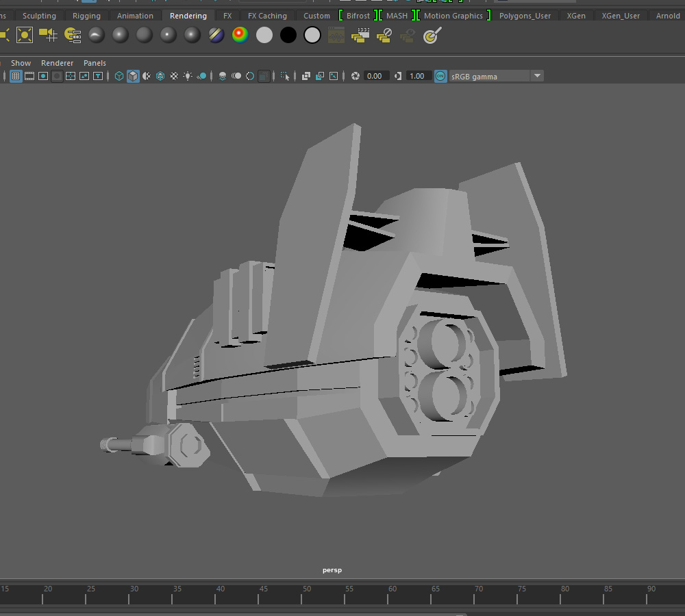Switch to the Rigging shelf tab
The image size is (685, 616).
[x=86, y=16]
